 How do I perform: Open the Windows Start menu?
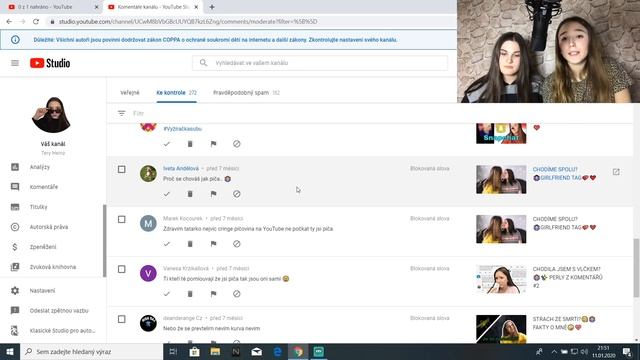pyautogui.click(x=10, y=352)
